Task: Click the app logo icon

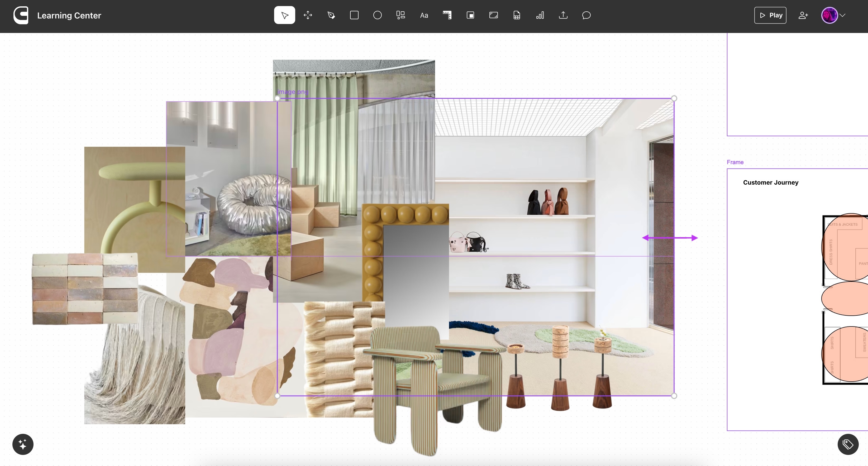Action: (21, 16)
